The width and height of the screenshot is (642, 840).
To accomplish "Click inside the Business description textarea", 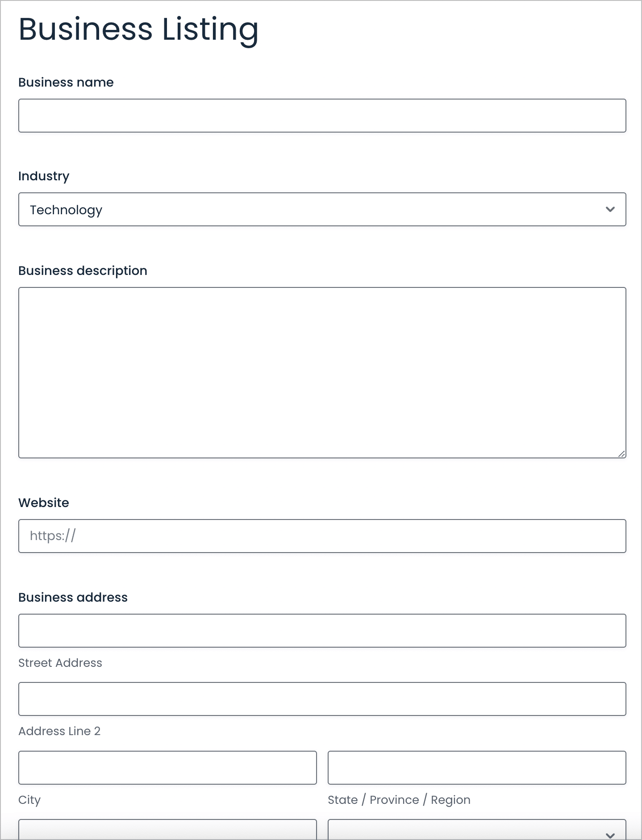I will pyautogui.click(x=321, y=373).
